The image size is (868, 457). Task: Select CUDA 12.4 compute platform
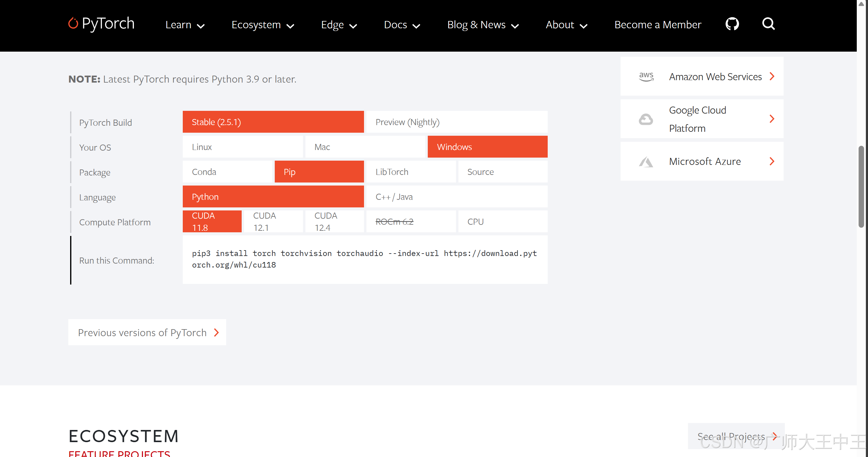point(334,221)
